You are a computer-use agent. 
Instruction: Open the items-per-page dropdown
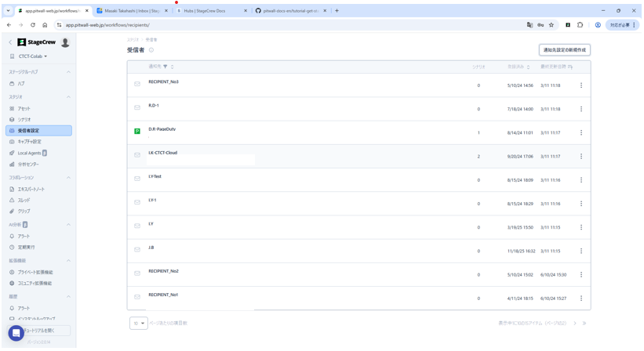tap(139, 323)
